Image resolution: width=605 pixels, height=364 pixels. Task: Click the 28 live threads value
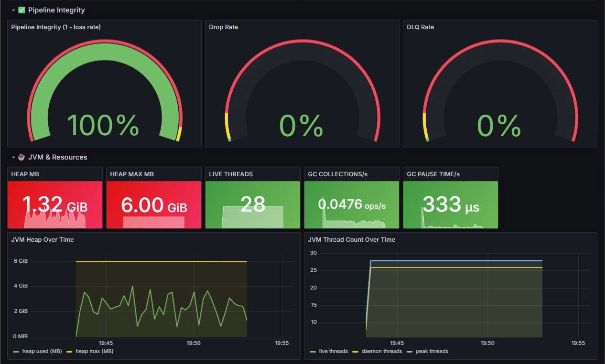pyautogui.click(x=253, y=204)
